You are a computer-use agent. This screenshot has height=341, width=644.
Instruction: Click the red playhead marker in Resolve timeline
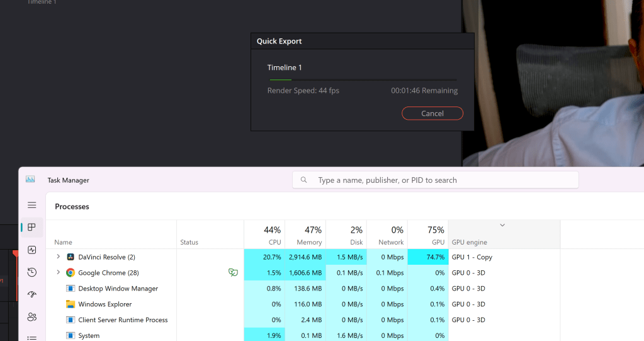[15, 254]
